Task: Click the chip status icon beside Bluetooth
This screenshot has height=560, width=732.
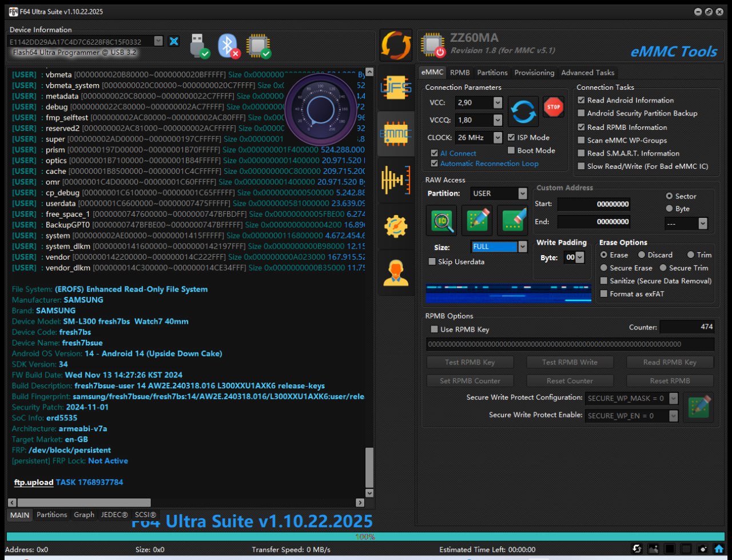Action: coord(258,46)
